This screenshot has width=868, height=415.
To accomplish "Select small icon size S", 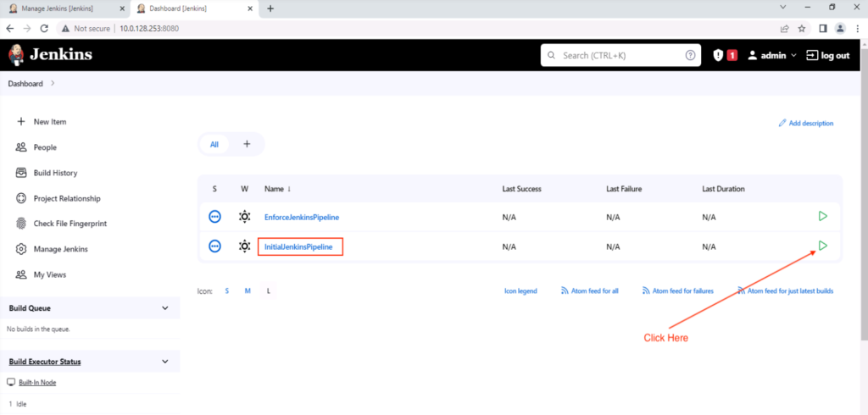I will (227, 290).
